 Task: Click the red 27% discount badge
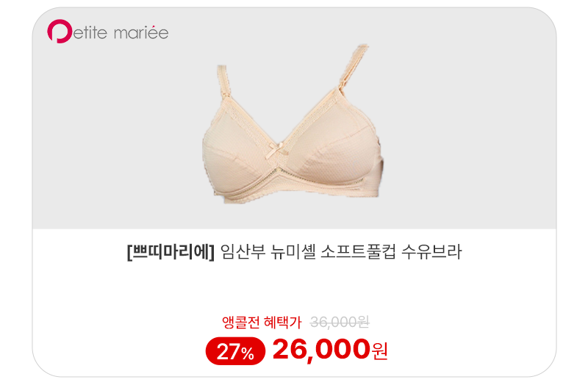coord(235,351)
